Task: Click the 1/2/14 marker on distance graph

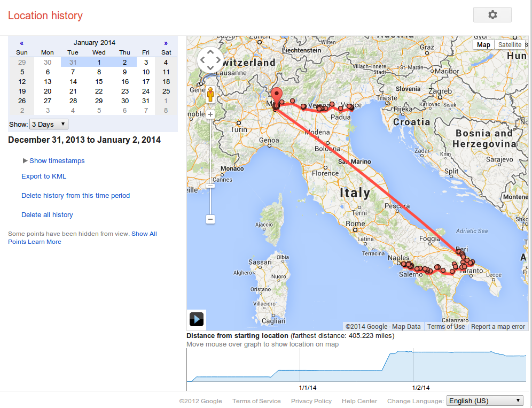Action: click(x=421, y=388)
